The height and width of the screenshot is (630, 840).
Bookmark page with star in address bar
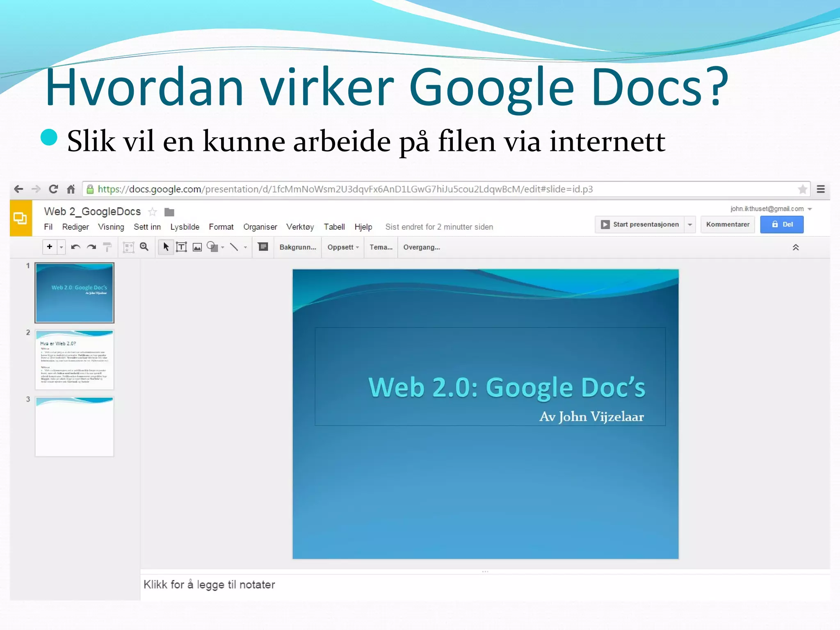(802, 189)
